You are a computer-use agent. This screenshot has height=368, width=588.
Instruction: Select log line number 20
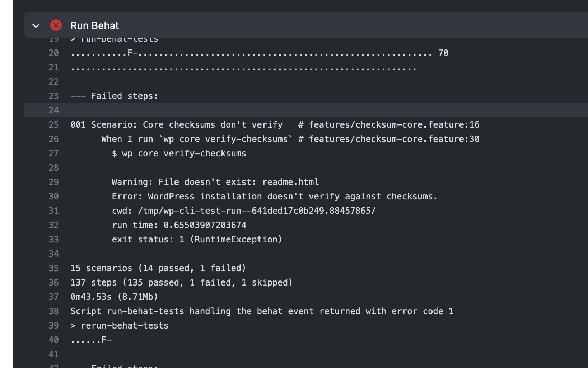(54, 53)
